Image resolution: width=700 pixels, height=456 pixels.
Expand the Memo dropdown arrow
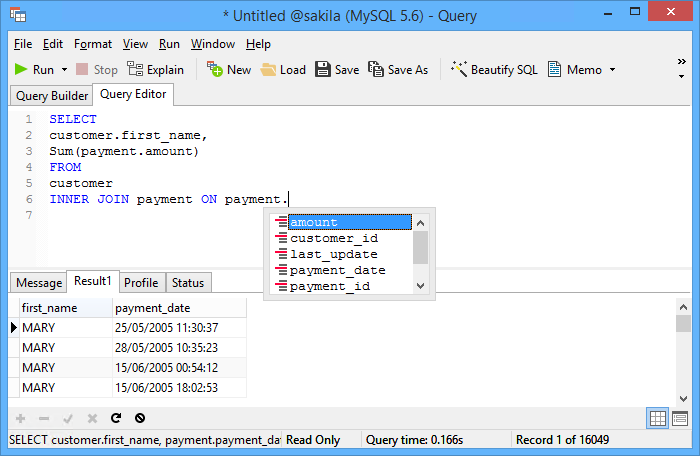pos(612,70)
